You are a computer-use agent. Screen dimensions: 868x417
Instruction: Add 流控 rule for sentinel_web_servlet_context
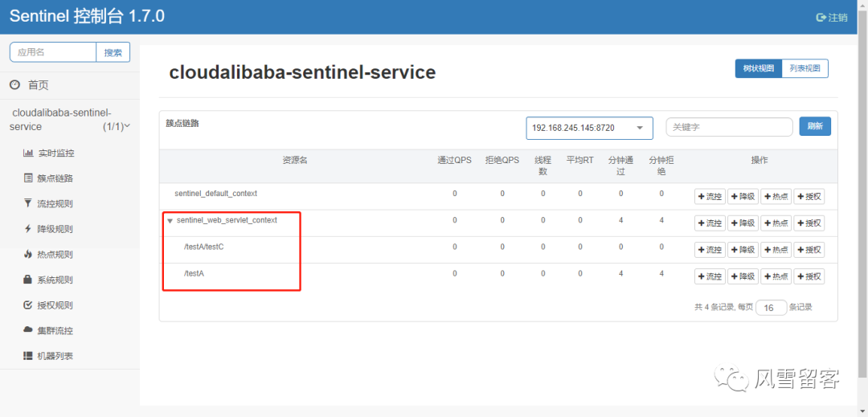click(x=710, y=223)
